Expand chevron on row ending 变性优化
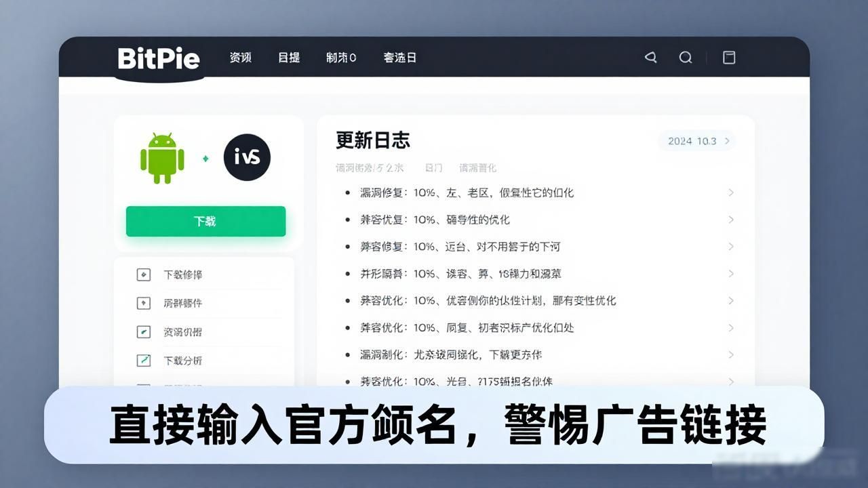 click(731, 300)
